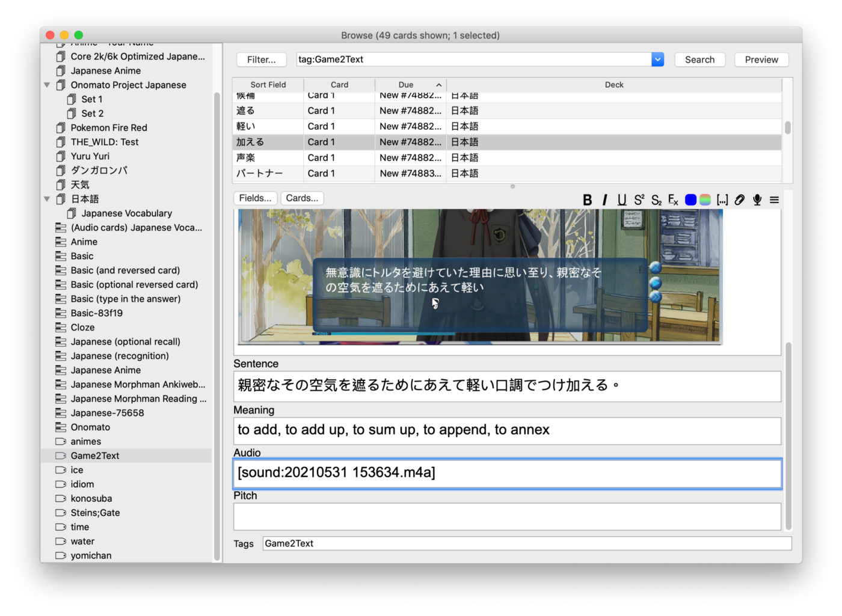Image resolution: width=842 pixels, height=616 pixels.
Task: Select the Yuru Yuri deck
Action: pos(90,156)
